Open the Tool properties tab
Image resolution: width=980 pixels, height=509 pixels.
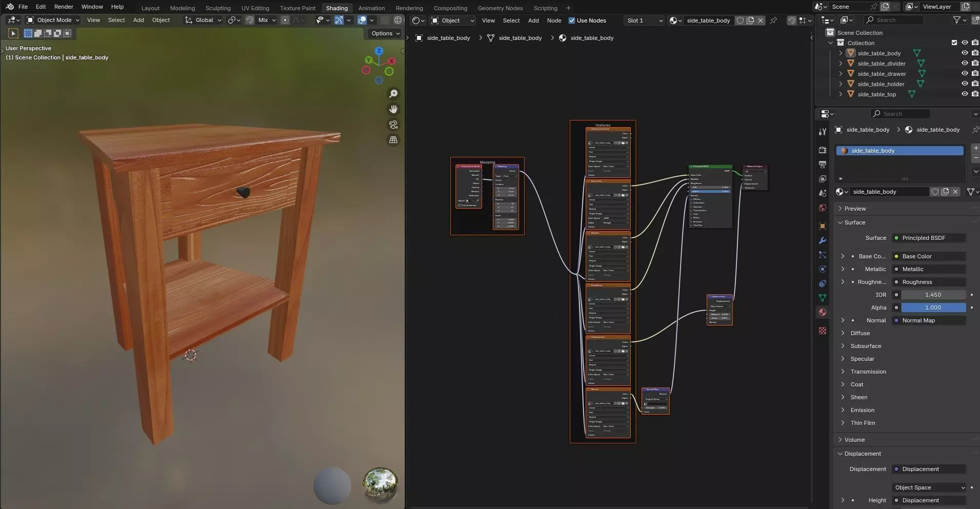click(x=823, y=132)
